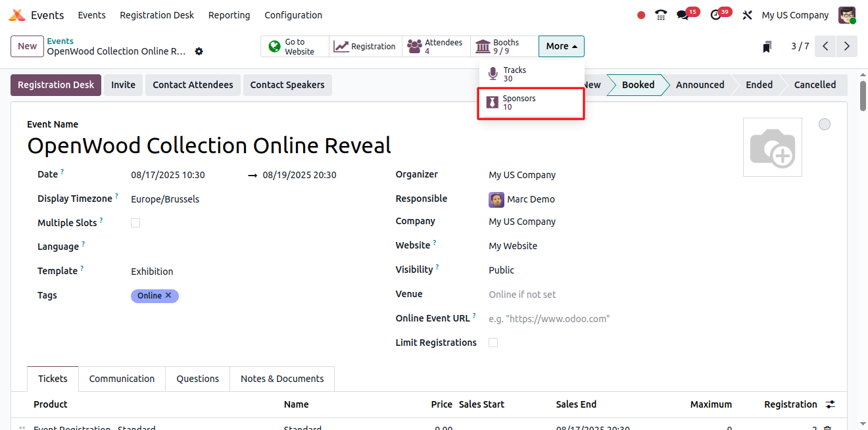Image resolution: width=868 pixels, height=430 pixels.
Task: Switch to the Communication tab
Action: (x=122, y=379)
